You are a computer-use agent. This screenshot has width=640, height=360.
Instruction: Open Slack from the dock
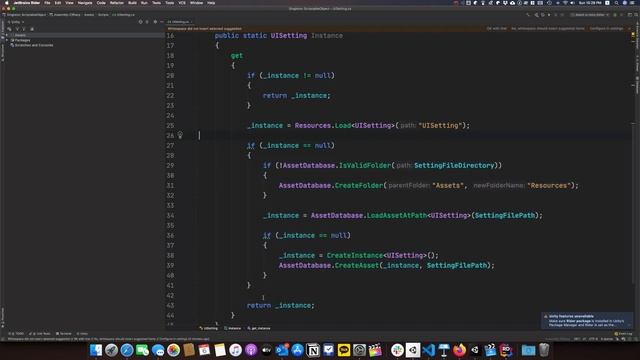(x=397, y=350)
